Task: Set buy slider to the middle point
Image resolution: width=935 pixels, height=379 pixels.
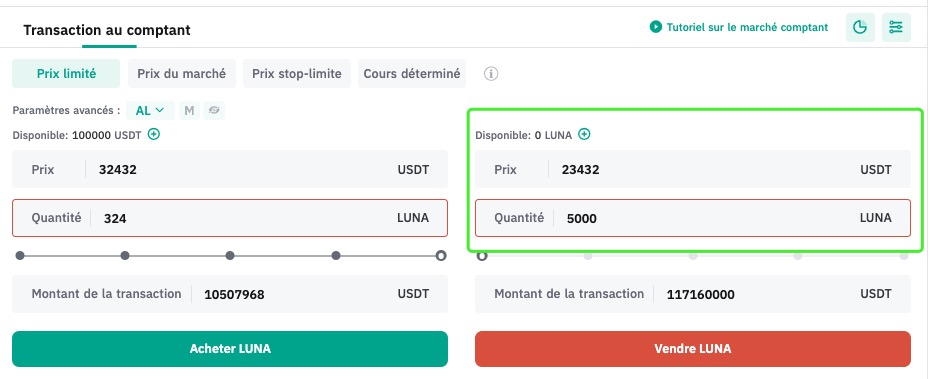Action: click(230, 256)
